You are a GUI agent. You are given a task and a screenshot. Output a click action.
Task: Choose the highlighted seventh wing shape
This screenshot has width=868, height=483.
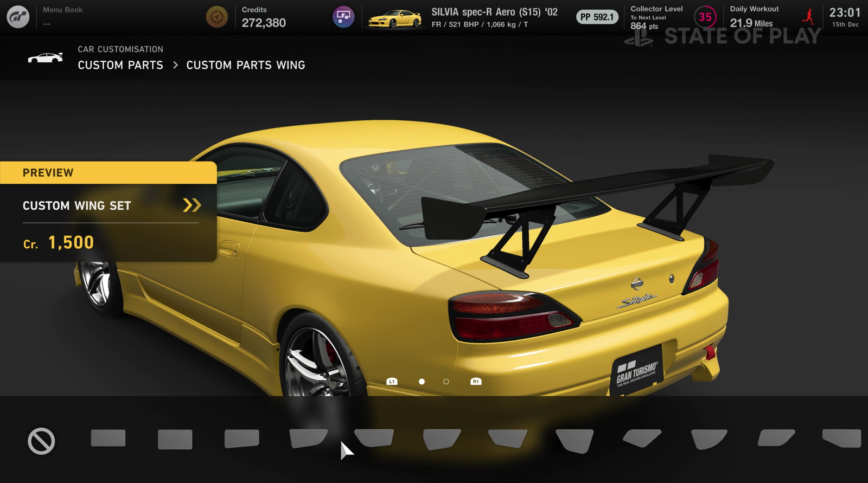coord(507,438)
